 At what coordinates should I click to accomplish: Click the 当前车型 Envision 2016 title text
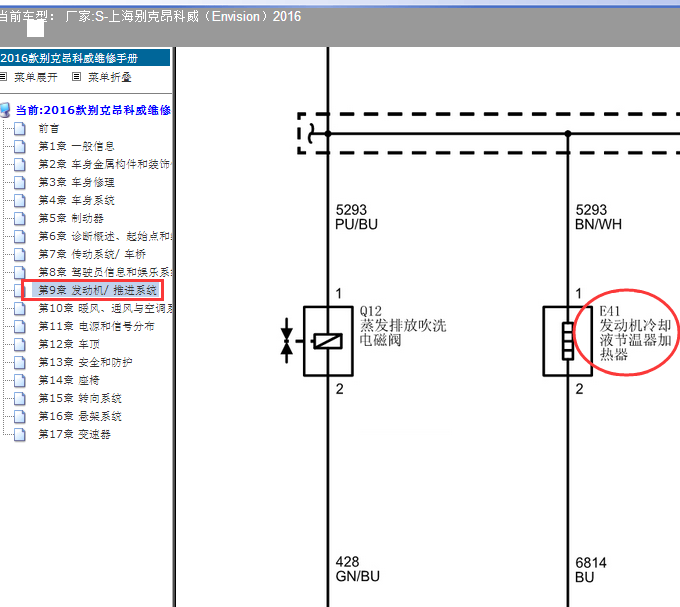tap(150, 16)
